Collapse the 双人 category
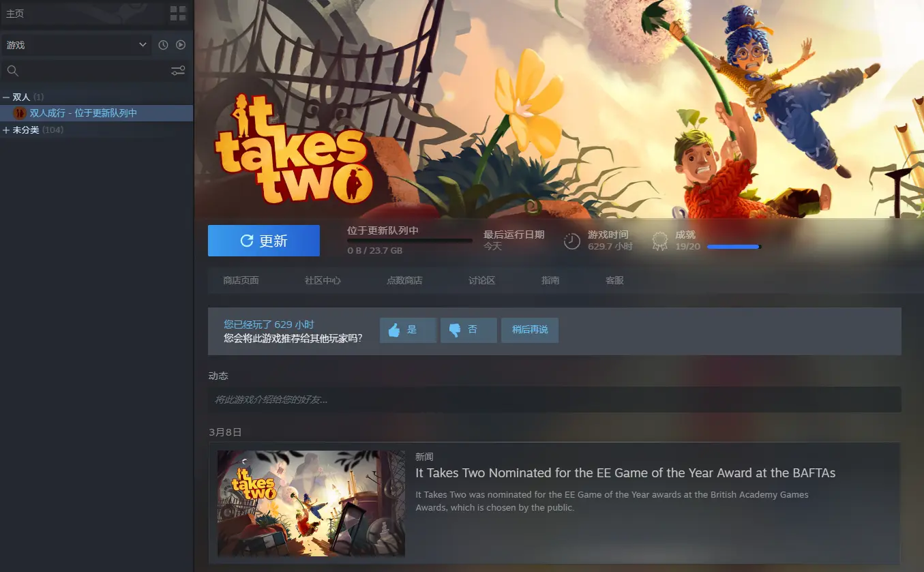 [x=6, y=97]
